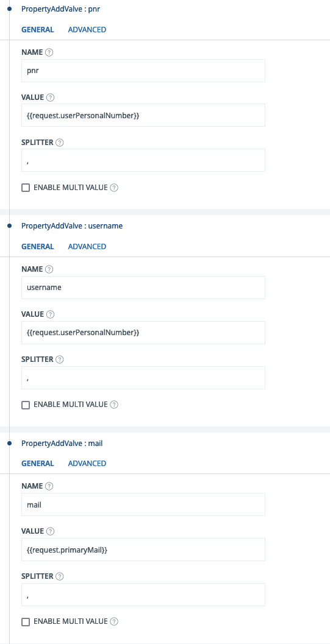Open help icon next to pnr NAME label
The image size is (330, 644).
pyautogui.click(x=49, y=52)
